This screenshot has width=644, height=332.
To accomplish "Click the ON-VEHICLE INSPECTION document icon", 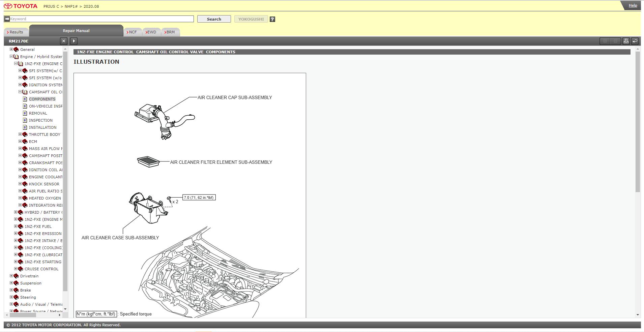I will 25,106.
